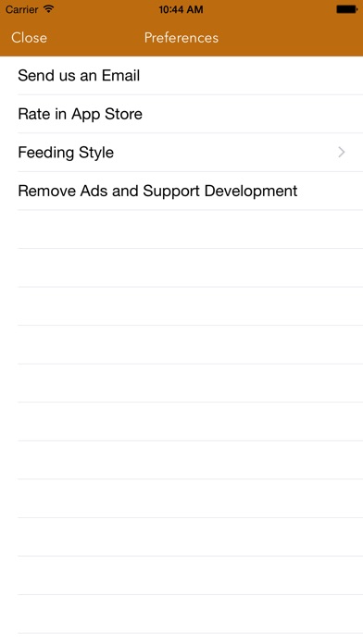Click the Preferences title text
Viewport: 363px width, 644px height.
pos(181,37)
